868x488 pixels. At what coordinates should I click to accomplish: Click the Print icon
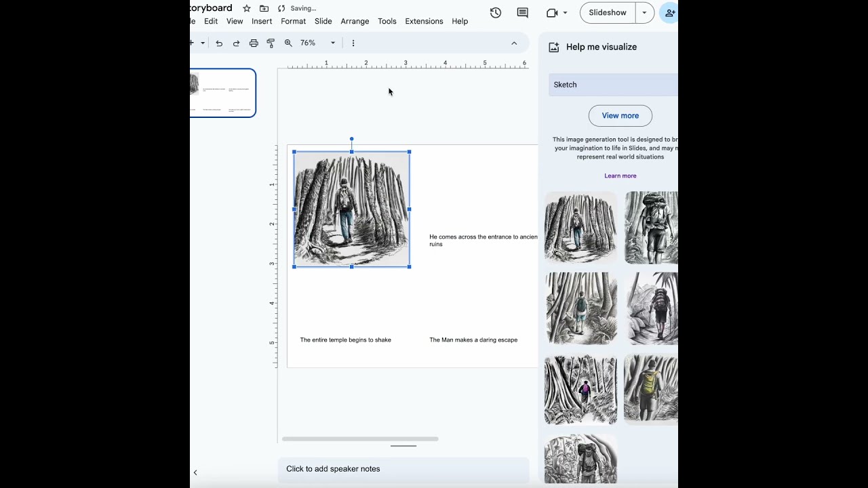(254, 43)
